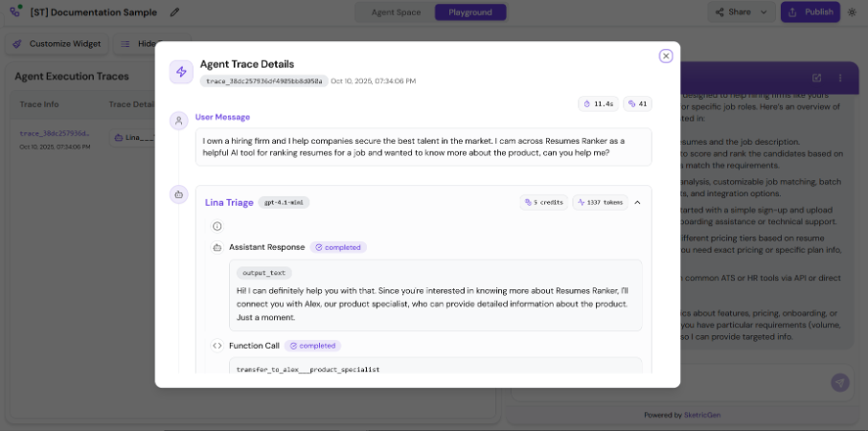Click the lightning bolt trace icon
Screen dimensions: 868x431
(181, 72)
